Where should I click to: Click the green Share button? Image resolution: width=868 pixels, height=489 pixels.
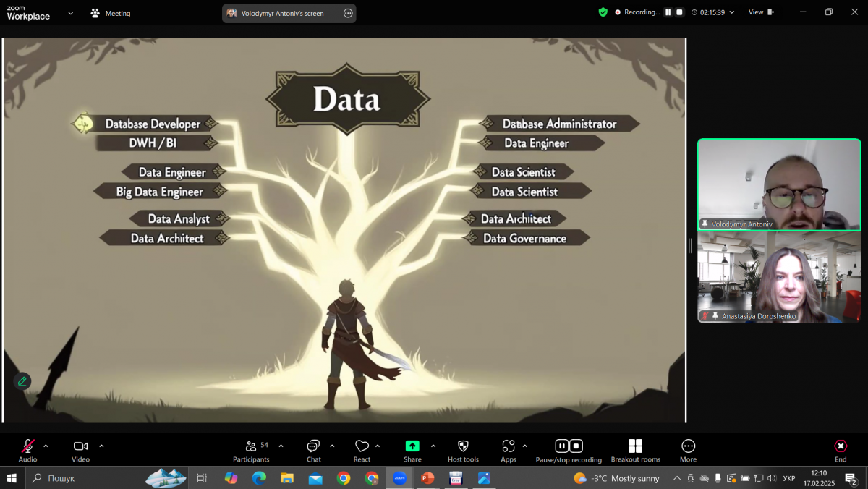[412, 446]
